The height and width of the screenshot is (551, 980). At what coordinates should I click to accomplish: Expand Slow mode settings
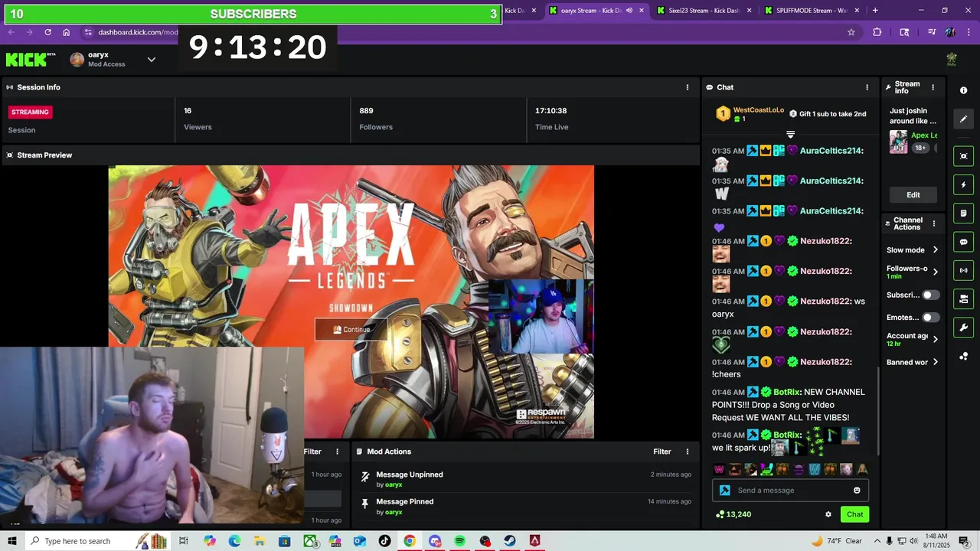(x=935, y=250)
